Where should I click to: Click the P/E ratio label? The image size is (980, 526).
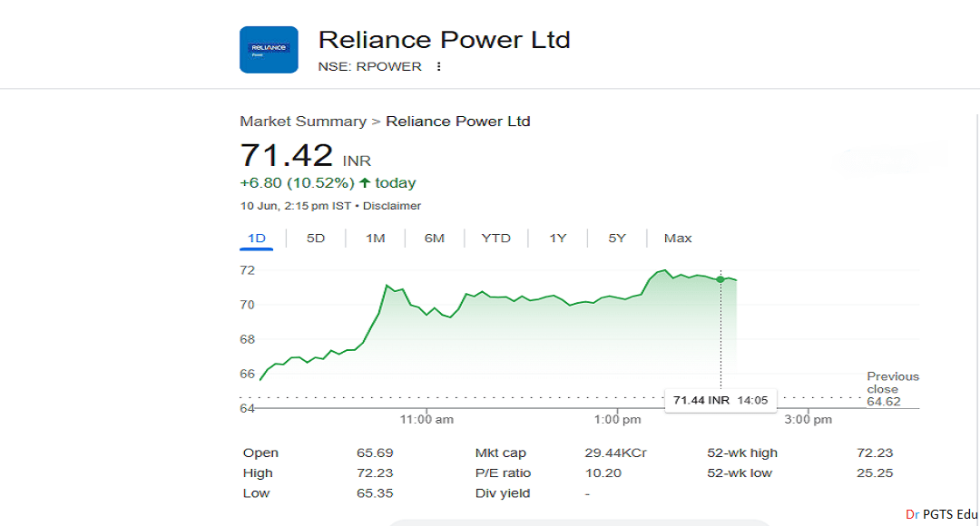(503, 472)
